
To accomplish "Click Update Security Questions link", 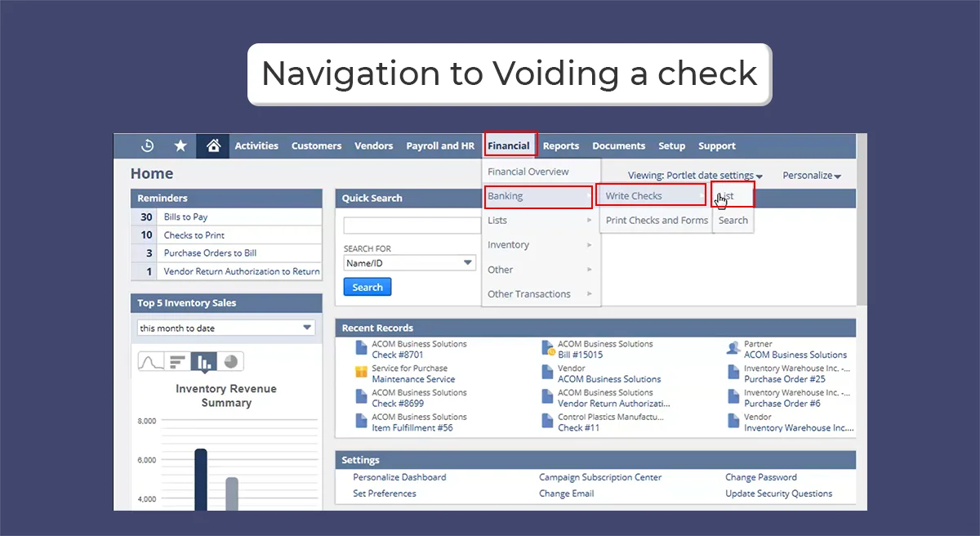I will pos(779,494).
